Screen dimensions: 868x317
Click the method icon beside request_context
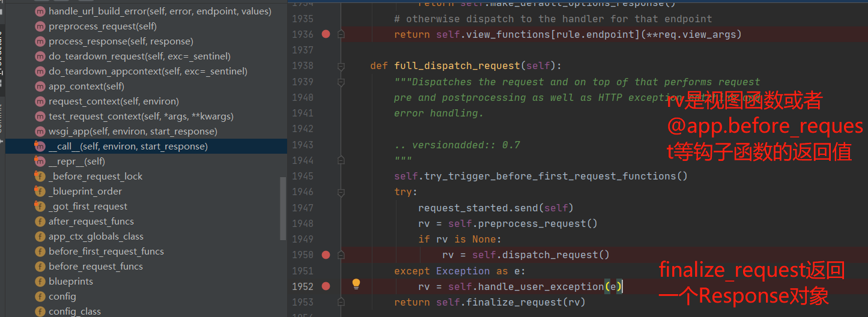click(x=40, y=101)
